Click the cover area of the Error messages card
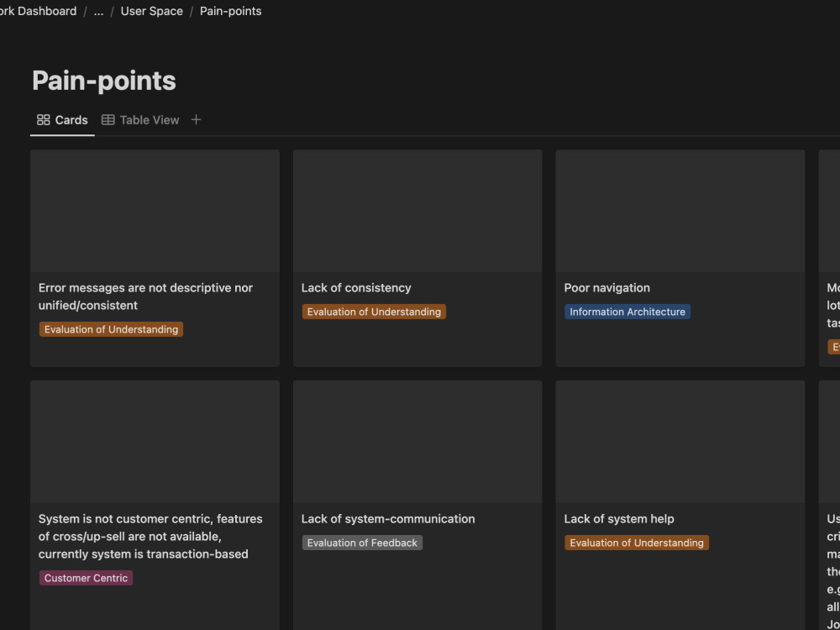The height and width of the screenshot is (630, 840). pos(155,211)
